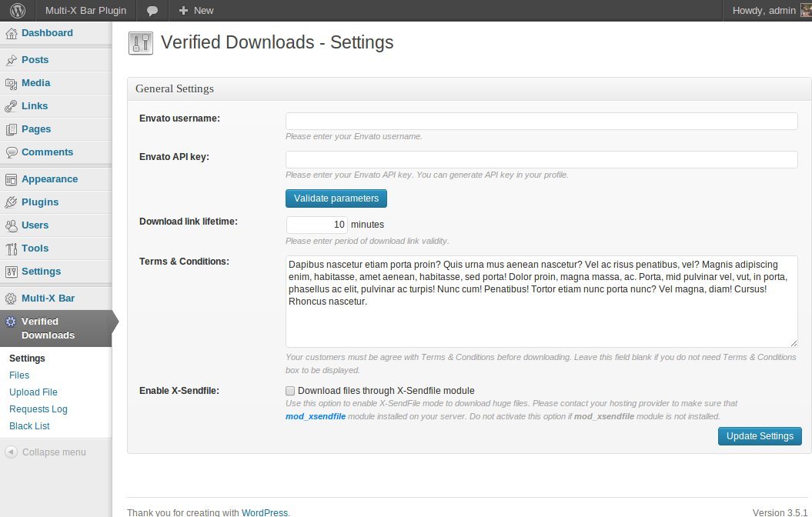Click the Tools wrench icon

pos(11,248)
